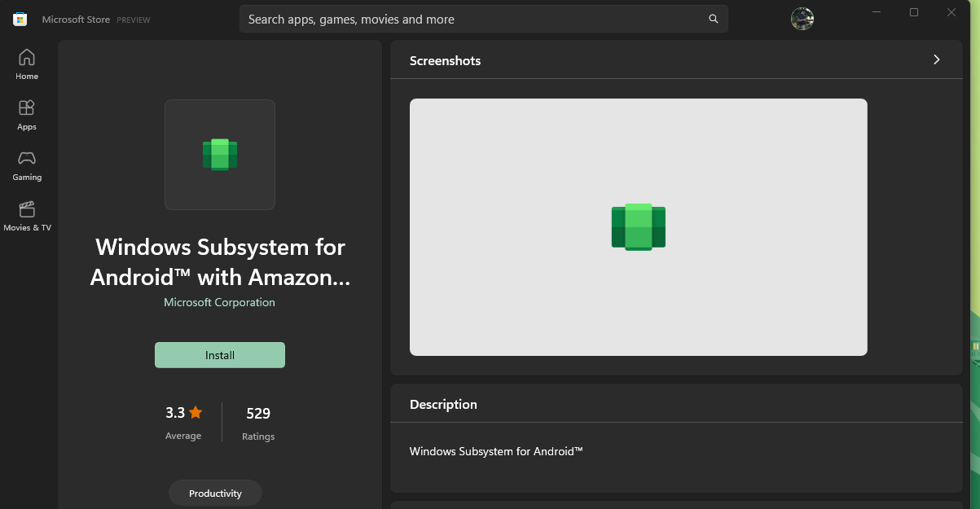The image size is (980, 509).
Task: Click the orange rating star
Action: pyautogui.click(x=196, y=412)
